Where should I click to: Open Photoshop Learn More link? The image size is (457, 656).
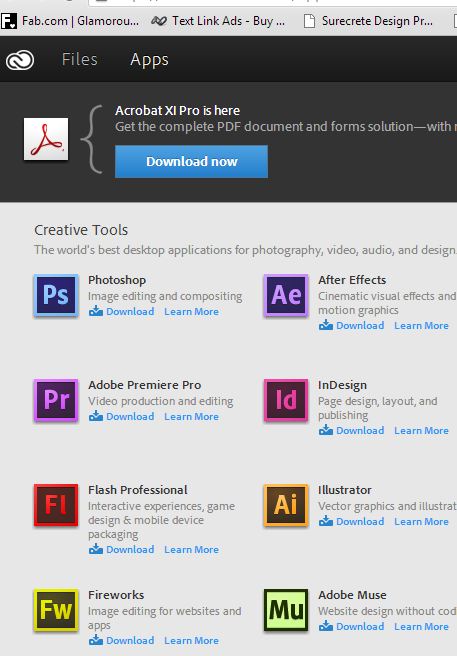pos(191,312)
